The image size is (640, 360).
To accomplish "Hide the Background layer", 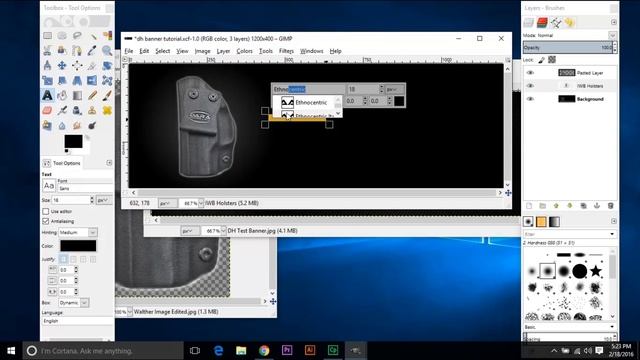I will tap(530, 99).
